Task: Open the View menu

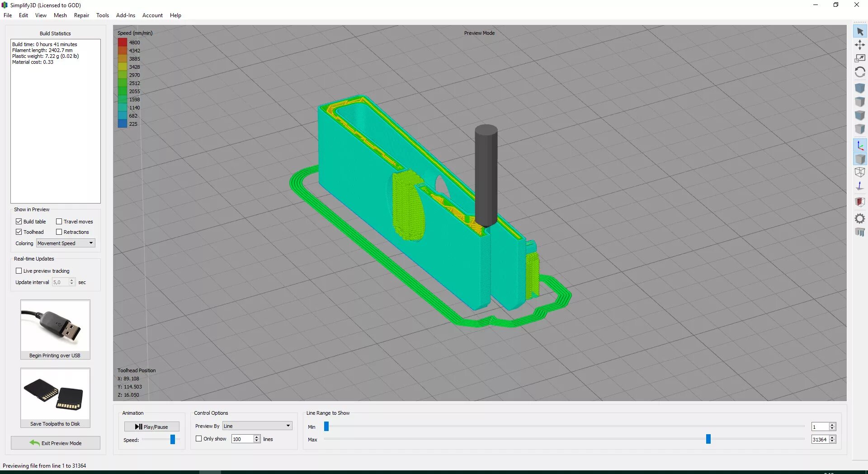Action: (x=41, y=15)
